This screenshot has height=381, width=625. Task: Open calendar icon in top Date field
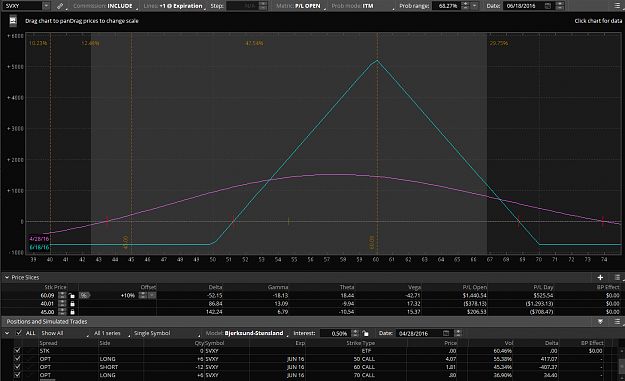point(548,6)
